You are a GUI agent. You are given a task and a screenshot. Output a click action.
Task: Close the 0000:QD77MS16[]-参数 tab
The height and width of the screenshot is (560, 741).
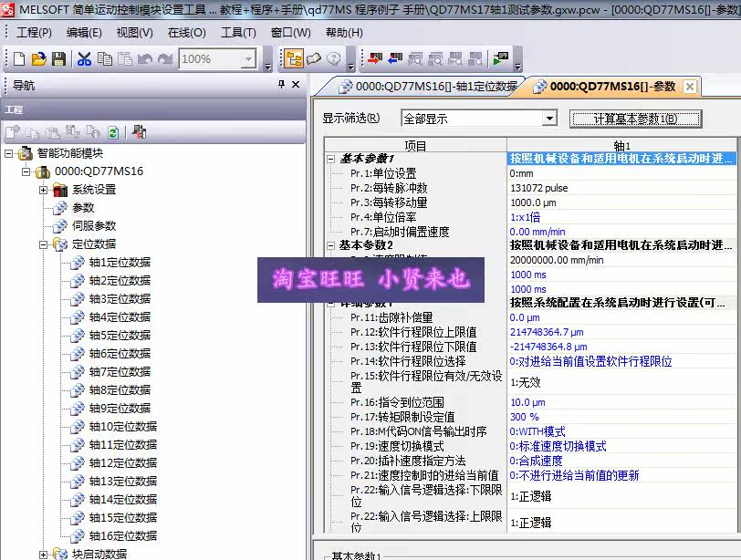(690, 87)
